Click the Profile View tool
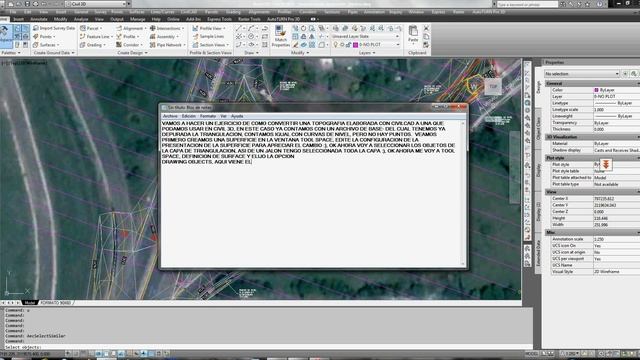 pyautogui.click(x=209, y=28)
